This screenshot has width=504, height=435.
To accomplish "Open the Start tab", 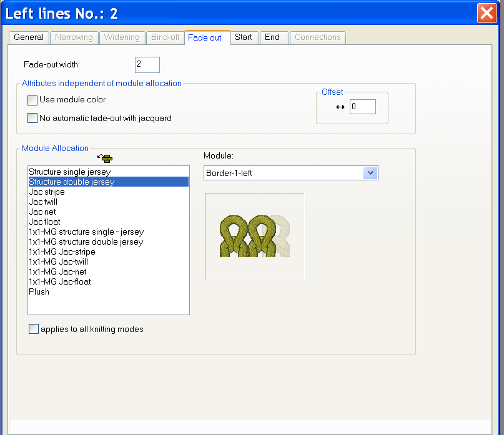I will (244, 37).
